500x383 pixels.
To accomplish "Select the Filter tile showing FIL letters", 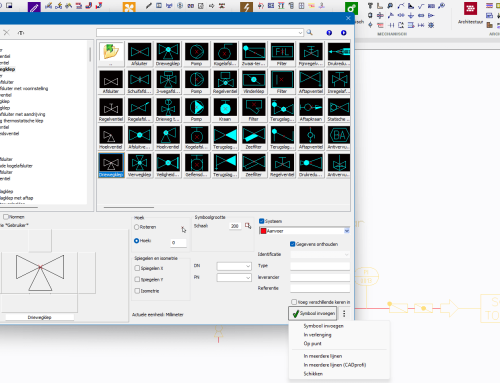I will pyautogui.click(x=282, y=54).
